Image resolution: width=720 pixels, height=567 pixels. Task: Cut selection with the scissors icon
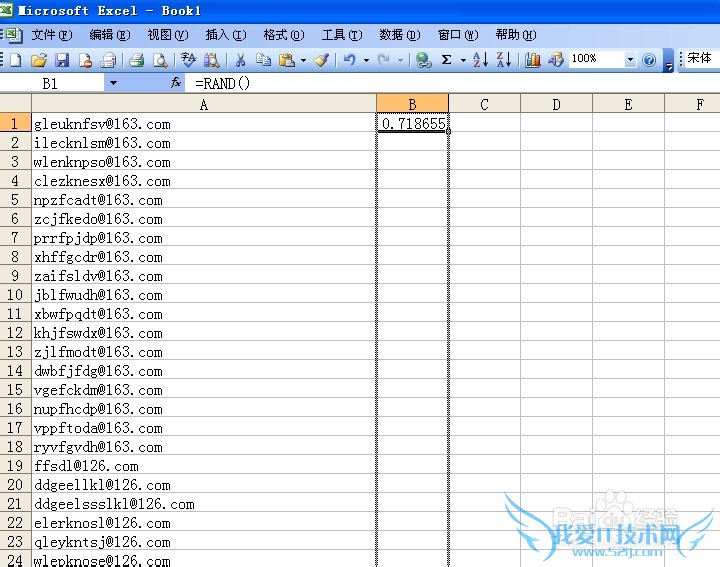pos(240,60)
